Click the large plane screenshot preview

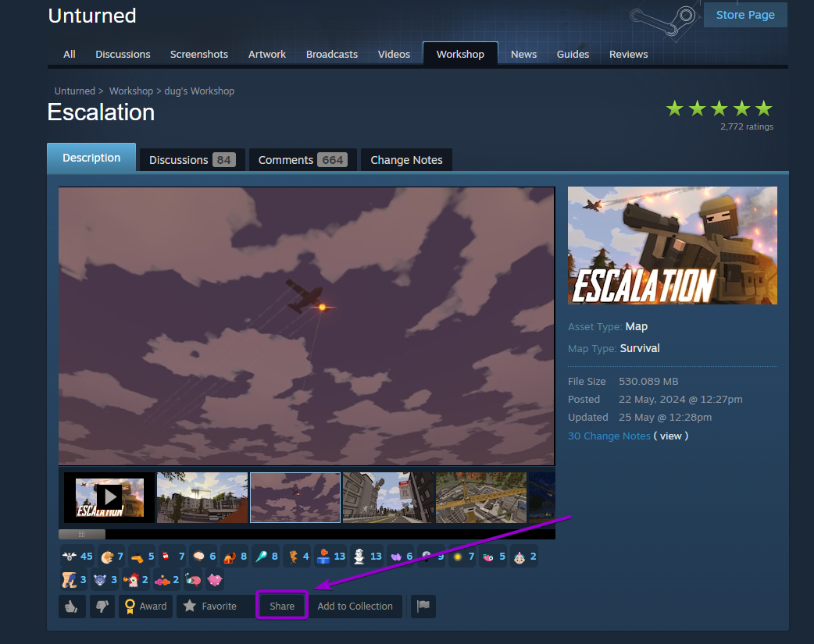click(x=306, y=326)
